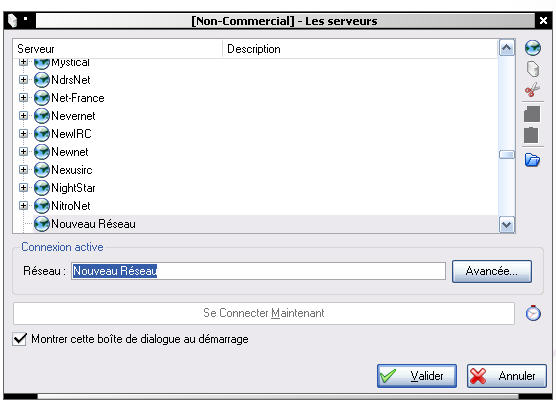Expand the NightStar network node
The width and height of the screenshot is (556, 400).
(x=23, y=188)
